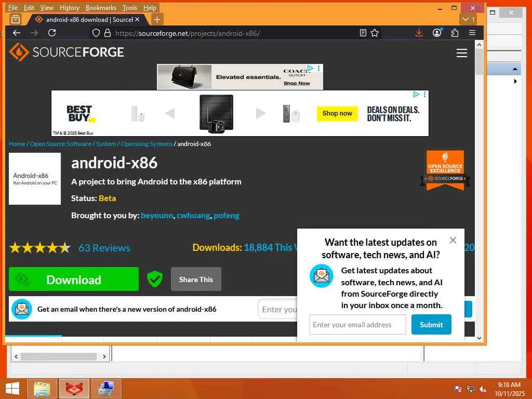Toggle reader view in address bar
The width and height of the screenshot is (532, 399).
point(363,33)
